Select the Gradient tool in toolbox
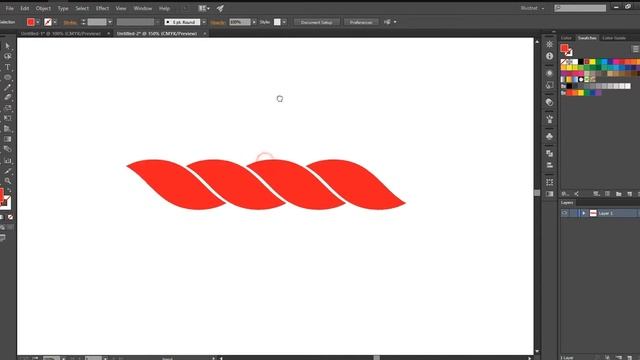This screenshot has width=640, height=360. tap(7, 139)
